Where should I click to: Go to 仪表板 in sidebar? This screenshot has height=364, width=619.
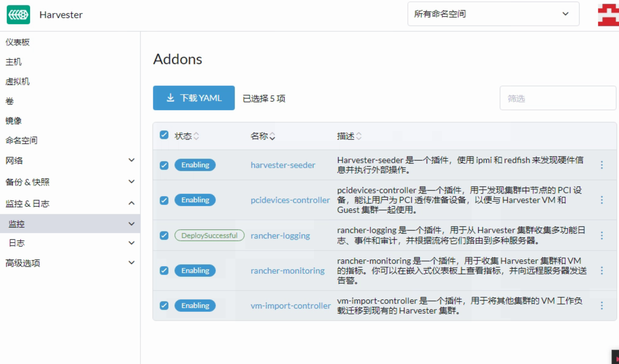click(x=17, y=42)
